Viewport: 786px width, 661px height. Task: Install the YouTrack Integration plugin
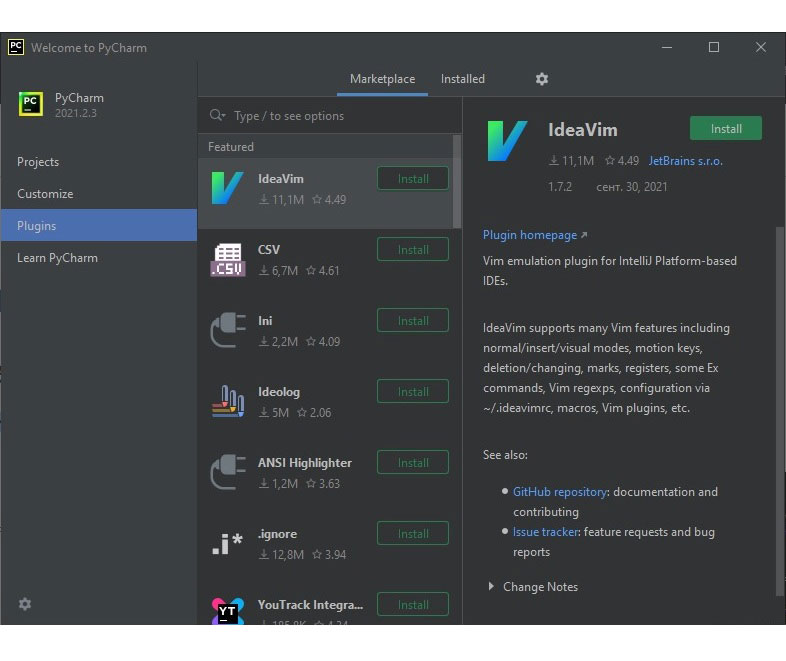pyautogui.click(x=413, y=605)
